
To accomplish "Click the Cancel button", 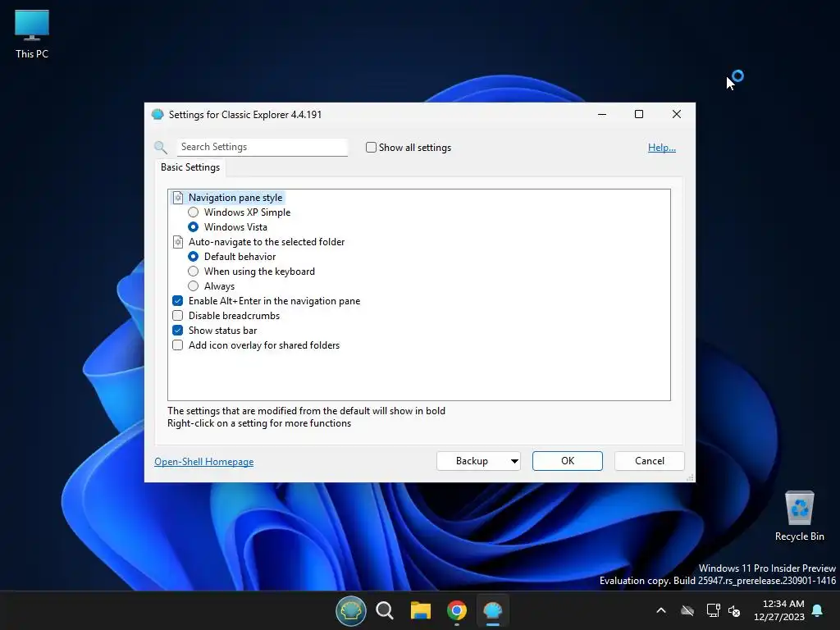I will tap(650, 461).
